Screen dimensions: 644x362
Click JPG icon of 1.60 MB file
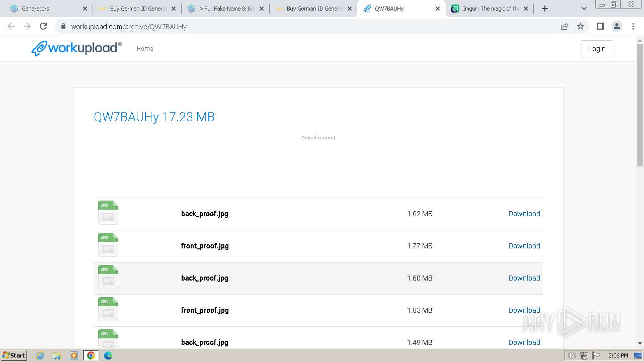click(108, 277)
